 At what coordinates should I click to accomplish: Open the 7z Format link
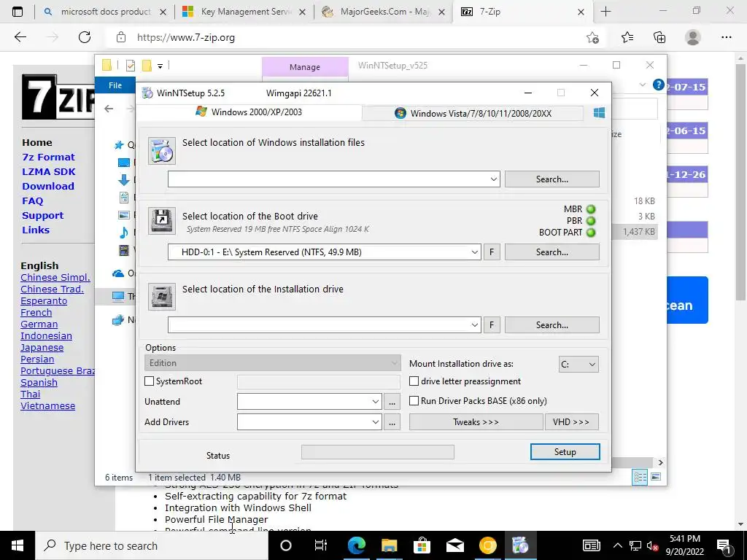pos(49,157)
